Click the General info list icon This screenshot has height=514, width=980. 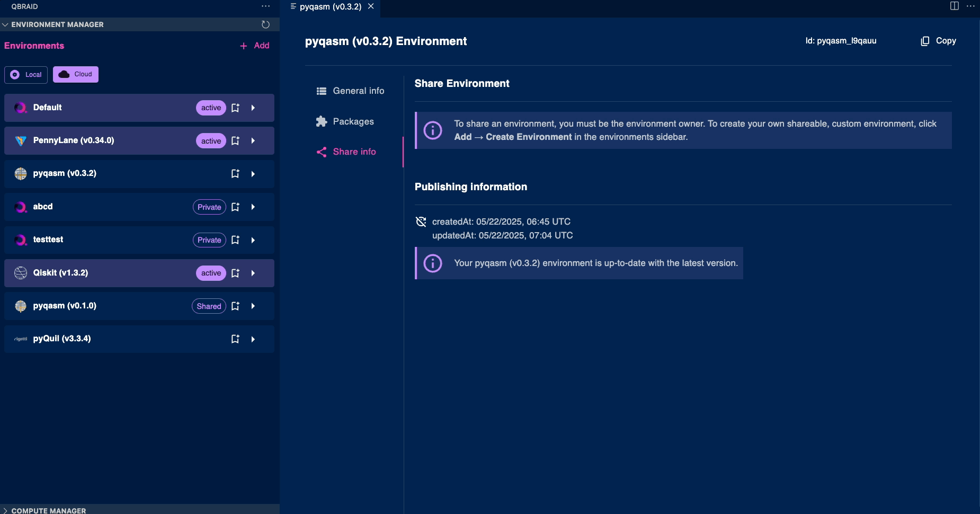[322, 91]
